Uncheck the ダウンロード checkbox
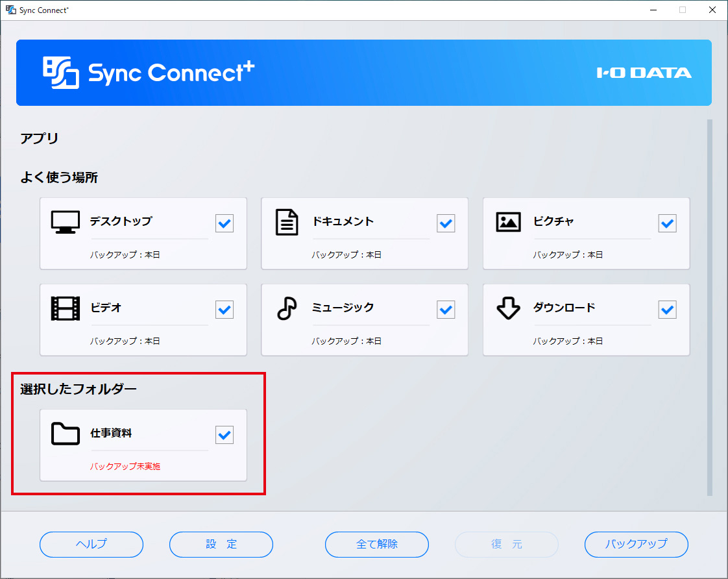The image size is (728, 579). 667,310
